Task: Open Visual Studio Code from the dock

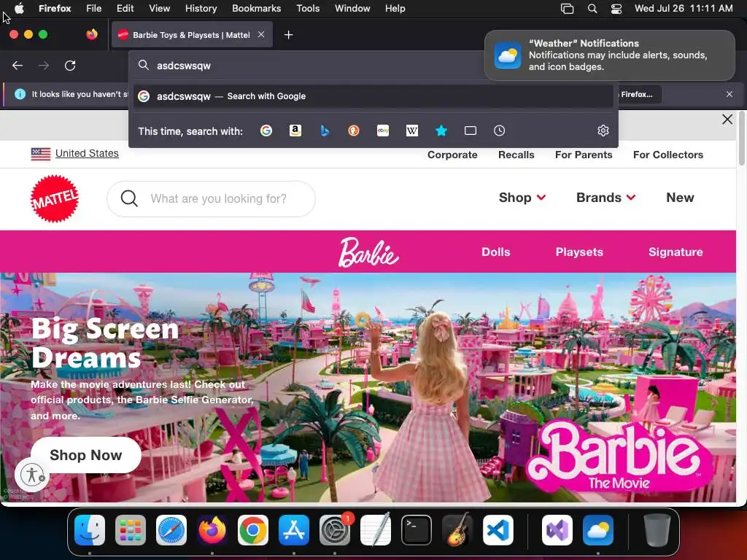Action: (x=498, y=530)
